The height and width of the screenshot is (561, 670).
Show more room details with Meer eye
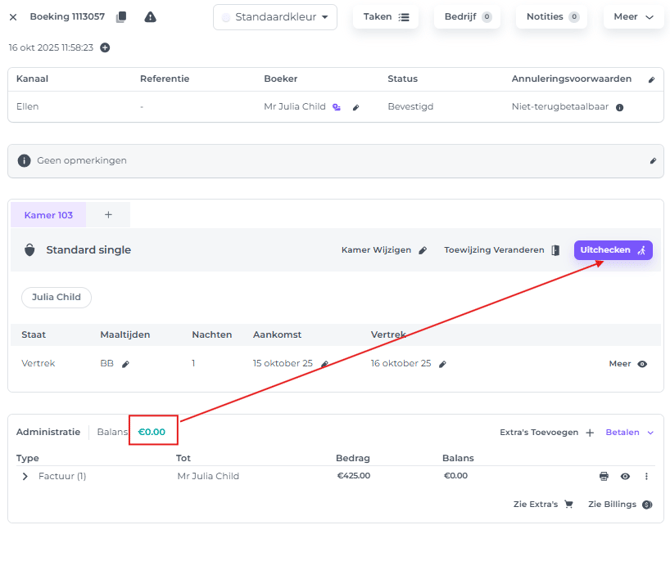629,364
